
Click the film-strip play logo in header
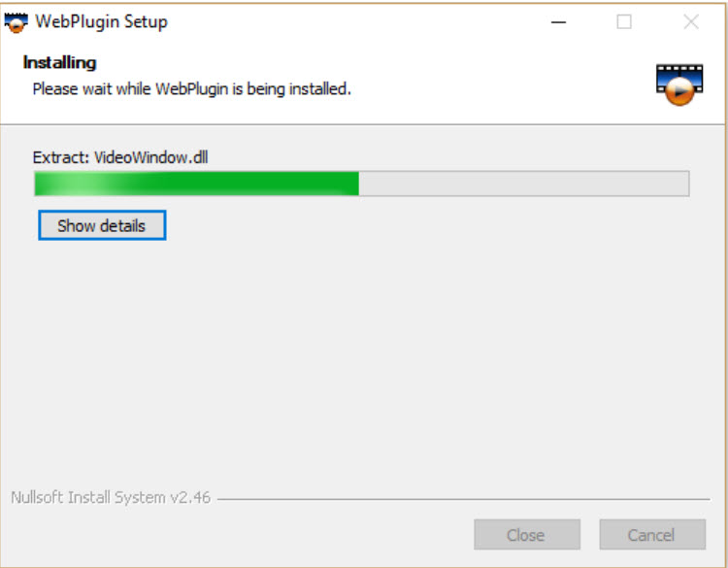click(679, 85)
